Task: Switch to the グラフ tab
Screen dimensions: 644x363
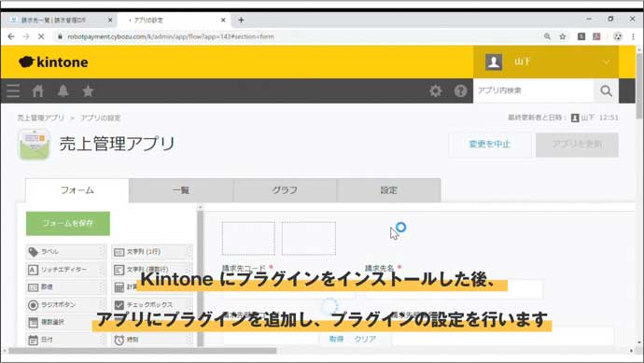Action: [x=285, y=190]
